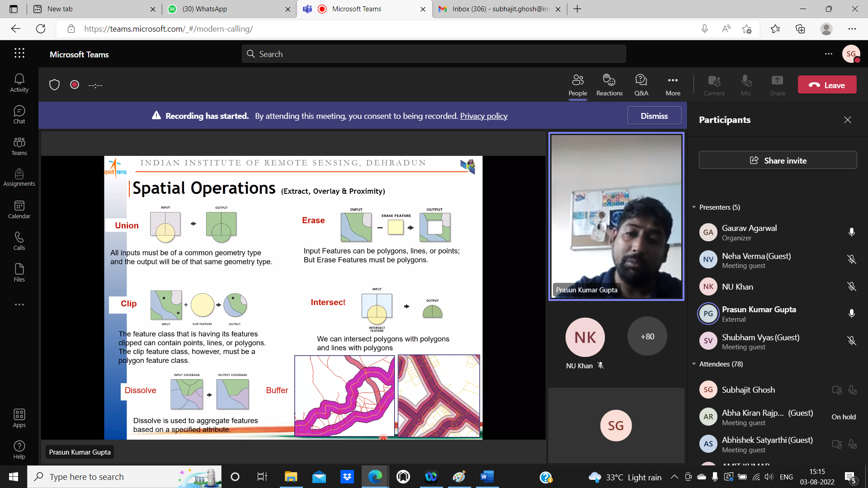
Task: Open the Calendar app icon
Action: pyautogui.click(x=19, y=210)
